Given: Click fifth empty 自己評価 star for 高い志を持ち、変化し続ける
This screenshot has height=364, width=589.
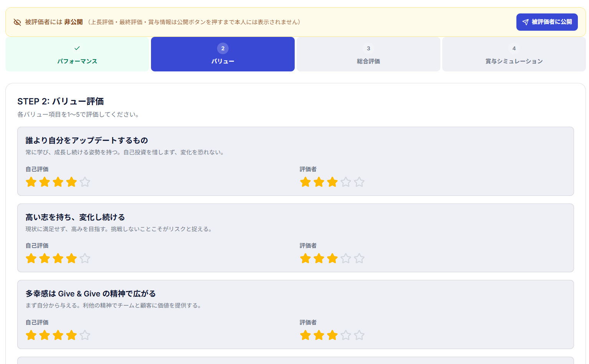Looking at the screenshot, I should click(85, 258).
